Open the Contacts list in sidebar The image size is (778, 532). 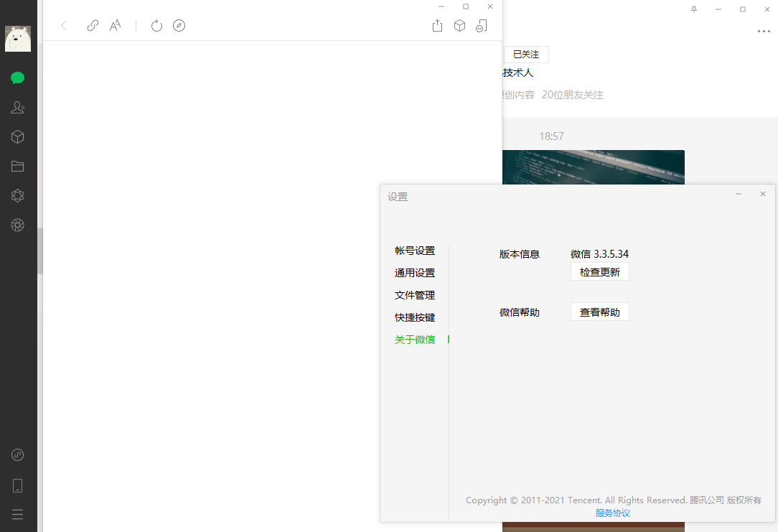tap(17, 107)
